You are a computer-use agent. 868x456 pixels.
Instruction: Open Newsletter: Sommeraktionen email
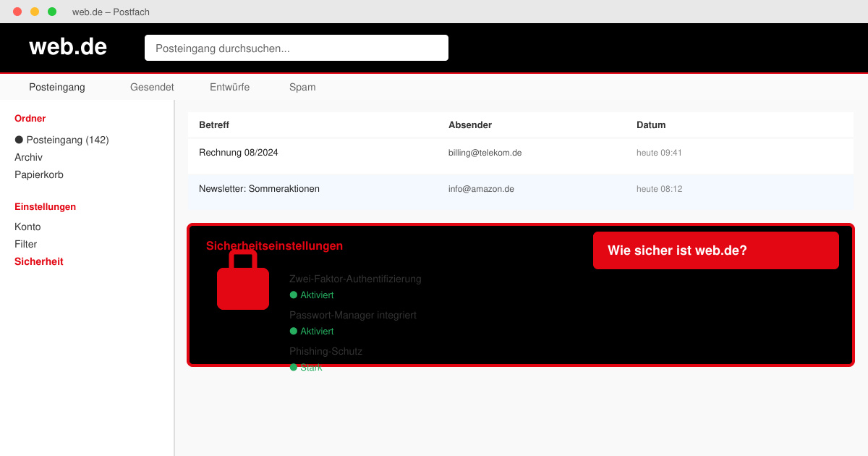point(521,192)
